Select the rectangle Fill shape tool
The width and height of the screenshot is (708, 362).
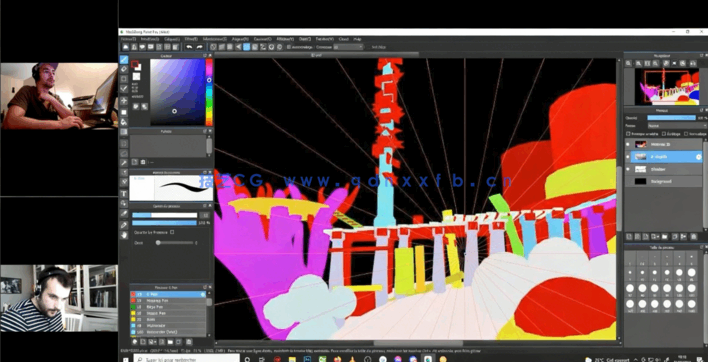(x=124, y=111)
